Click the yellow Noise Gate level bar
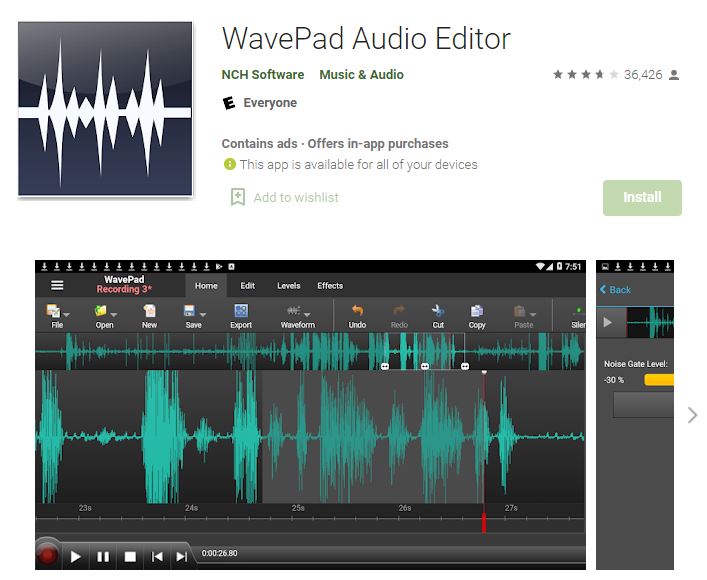 click(x=659, y=380)
